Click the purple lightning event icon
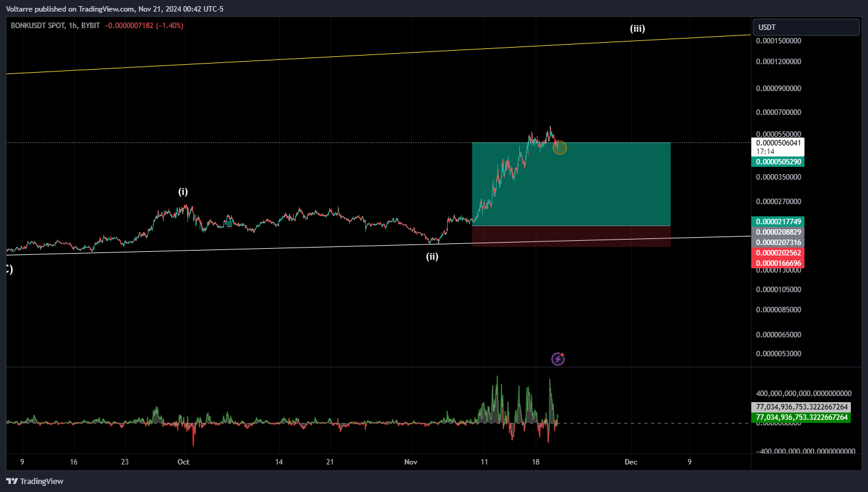This screenshot has height=492, width=868. (558, 359)
